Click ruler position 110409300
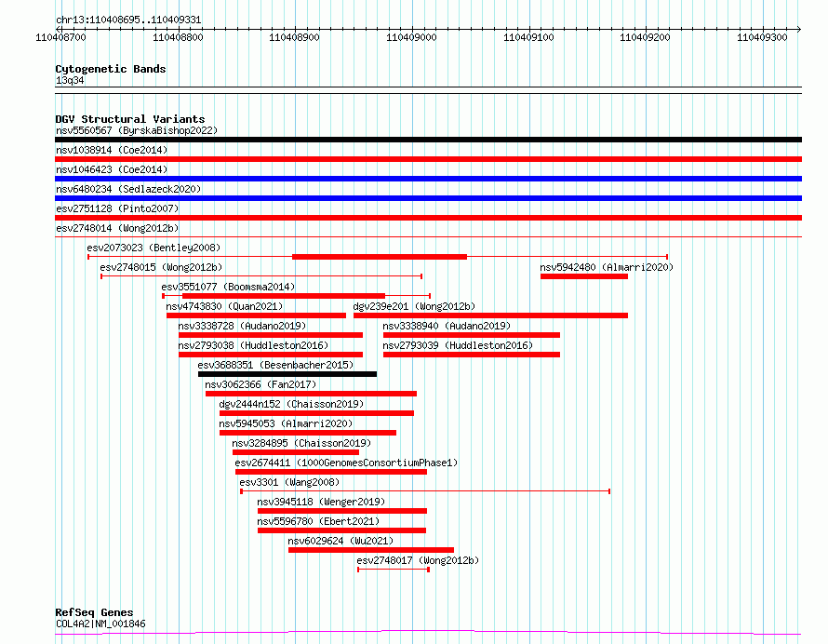Image resolution: width=828 pixels, height=644 pixels. (x=762, y=37)
